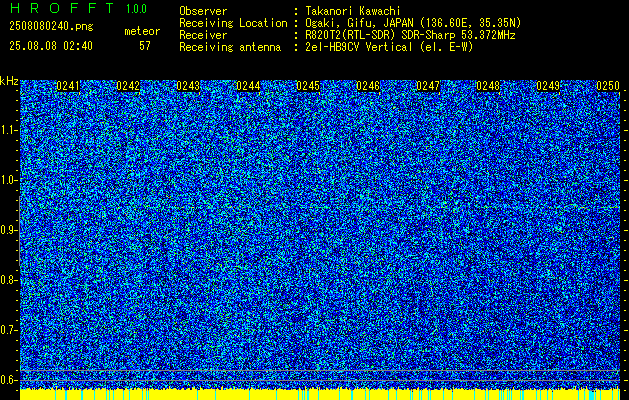This screenshot has height=400, width=629.
Task: Click the 0.9 frequency axis label
Action: point(9,230)
